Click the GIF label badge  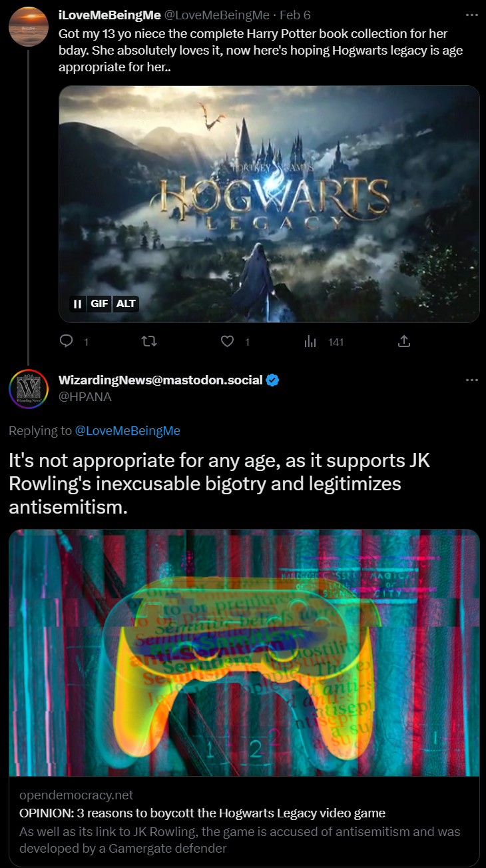pyautogui.click(x=99, y=304)
